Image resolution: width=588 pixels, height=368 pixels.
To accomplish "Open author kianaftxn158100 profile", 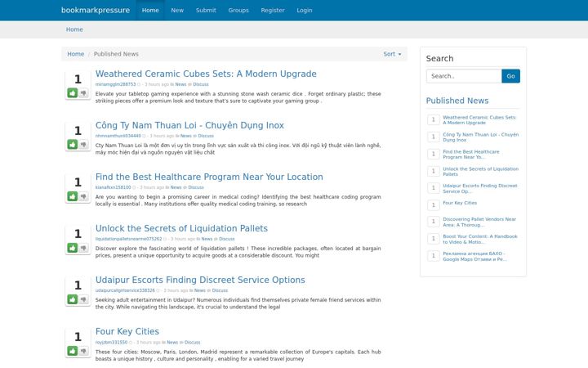I will (x=113, y=187).
